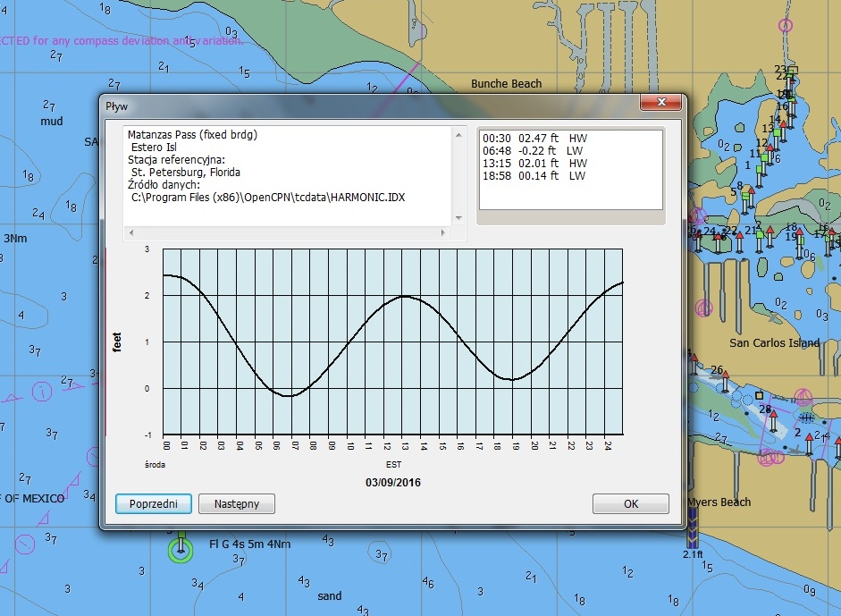The height and width of the screenshot is (616, 841).
Task: Click the tide curve peak near 13:00
Action: [405, 296]
